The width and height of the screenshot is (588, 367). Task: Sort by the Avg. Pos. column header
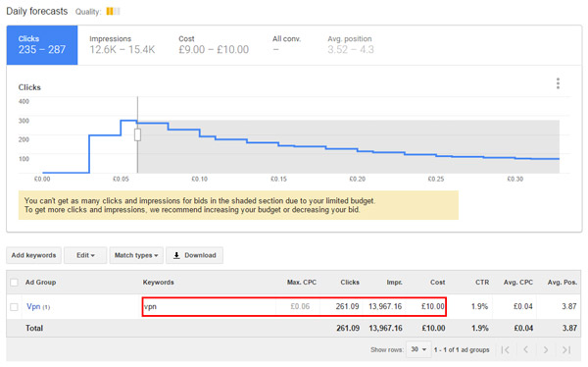(563, 282)
